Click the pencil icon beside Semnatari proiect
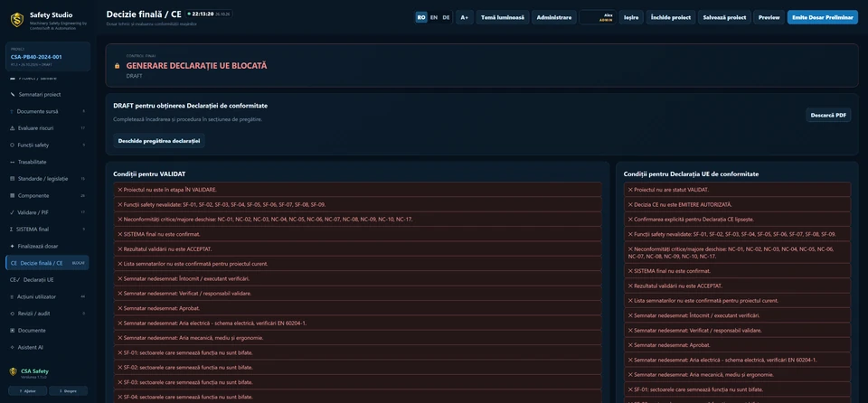868x403 pixels. click(12, 95)
